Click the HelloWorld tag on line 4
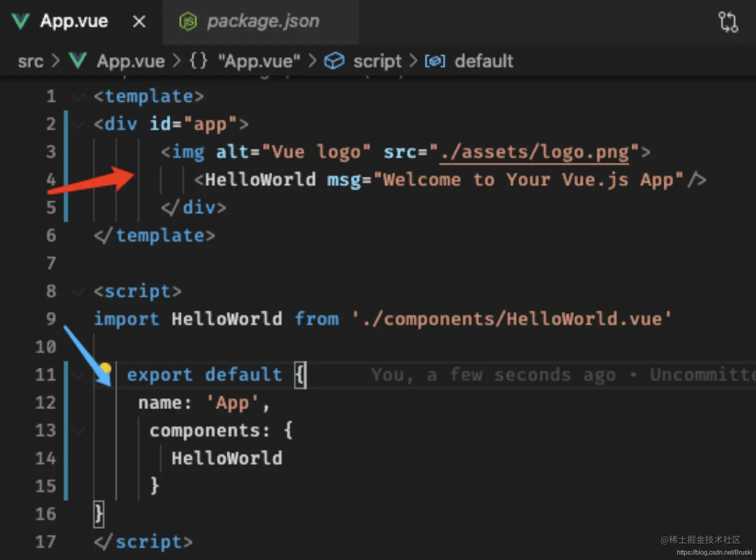Screen dimensions: 756x560 point(260,180)
